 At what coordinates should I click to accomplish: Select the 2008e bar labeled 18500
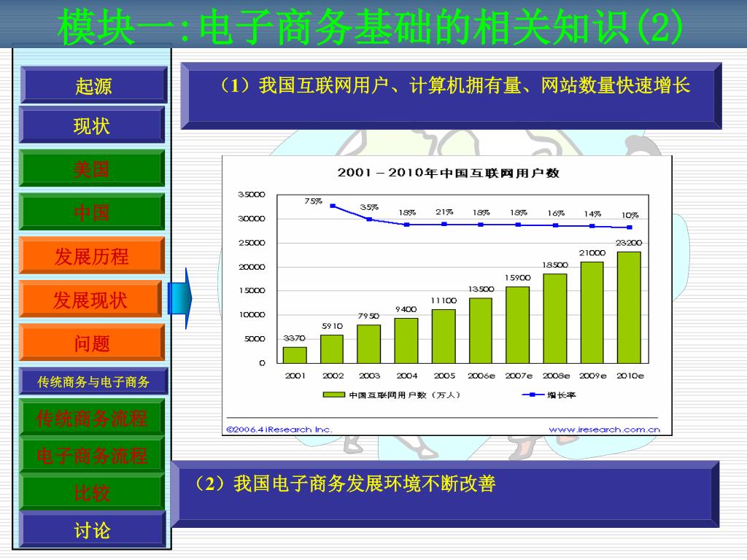click(x=555, y=319)
